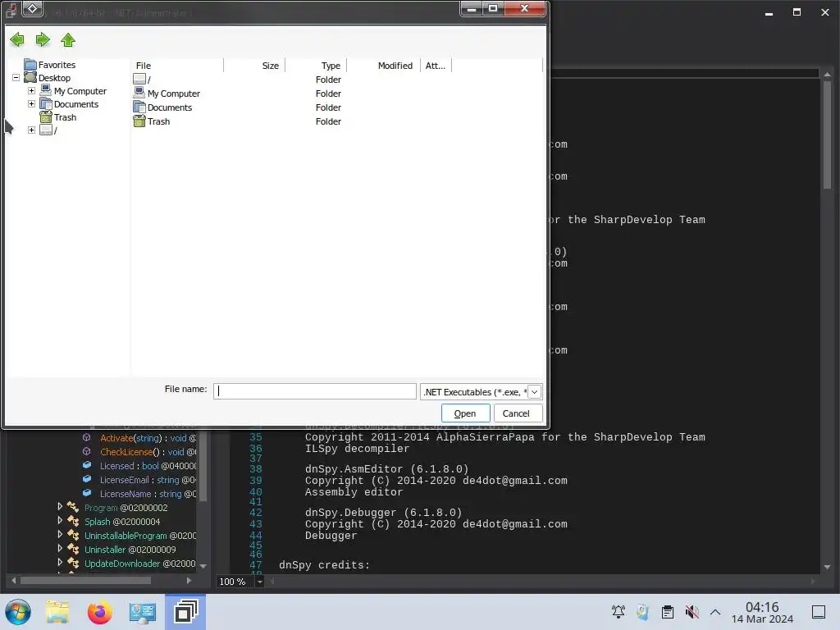The image size is (840, 630).
Task: Sort by Att... column header
Action: [436, 66]
